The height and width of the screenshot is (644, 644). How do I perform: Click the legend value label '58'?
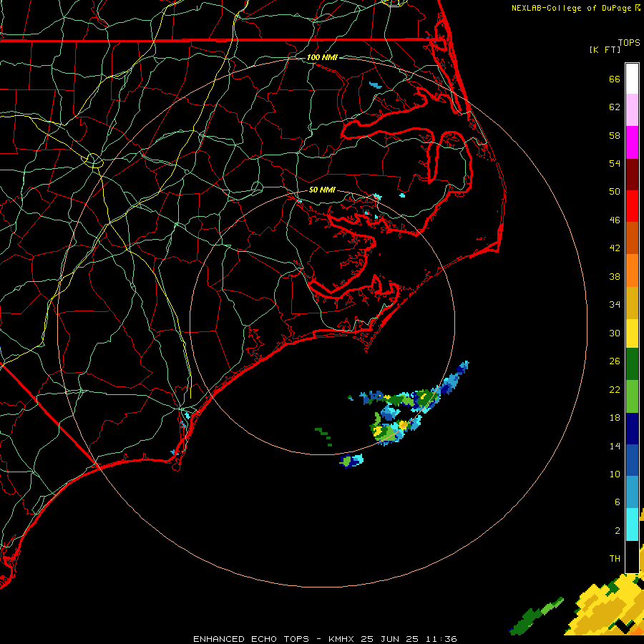(x=615, y=135)
